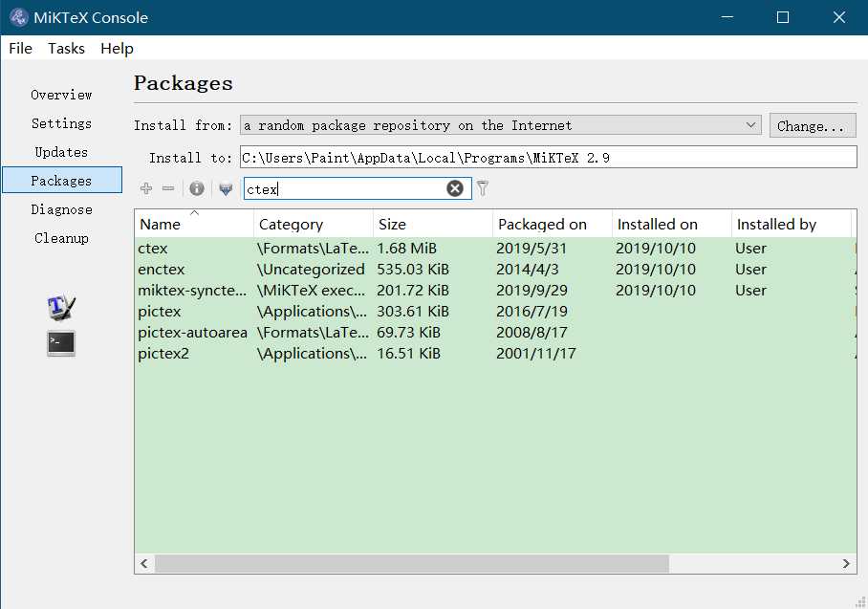Open the Help menu
868x609 pixels.
(117, 49)
